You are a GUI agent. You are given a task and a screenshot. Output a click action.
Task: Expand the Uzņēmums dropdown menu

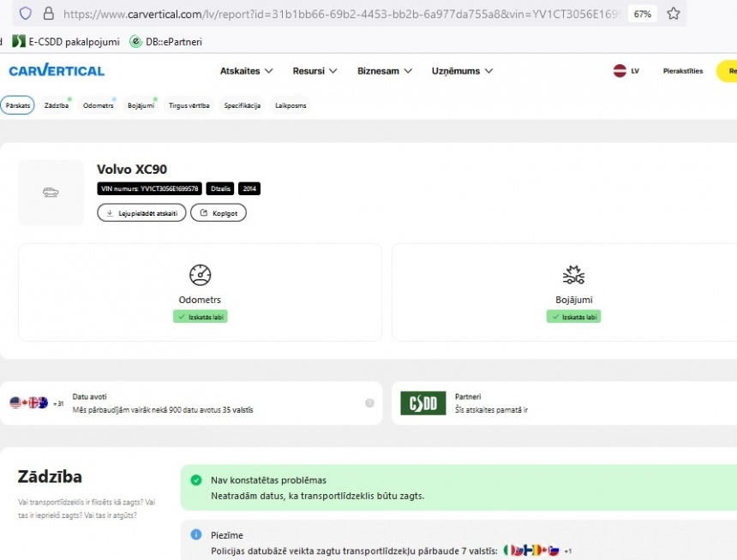(462, 71)
